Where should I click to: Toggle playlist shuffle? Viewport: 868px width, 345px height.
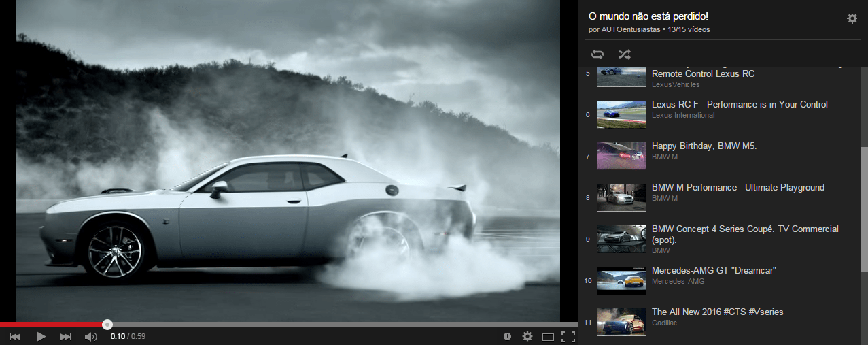coord(624,54)
